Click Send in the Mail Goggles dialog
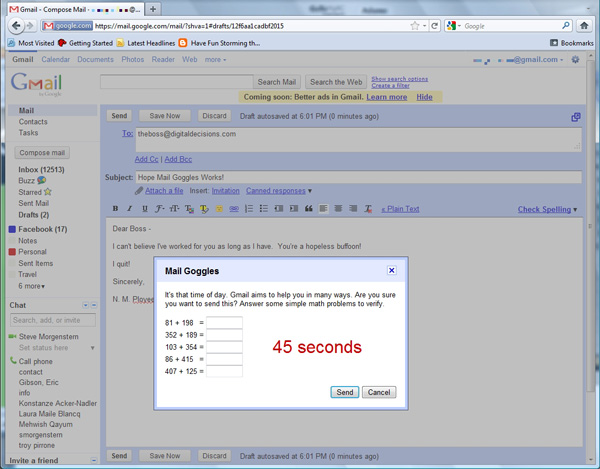 point(344,392)
